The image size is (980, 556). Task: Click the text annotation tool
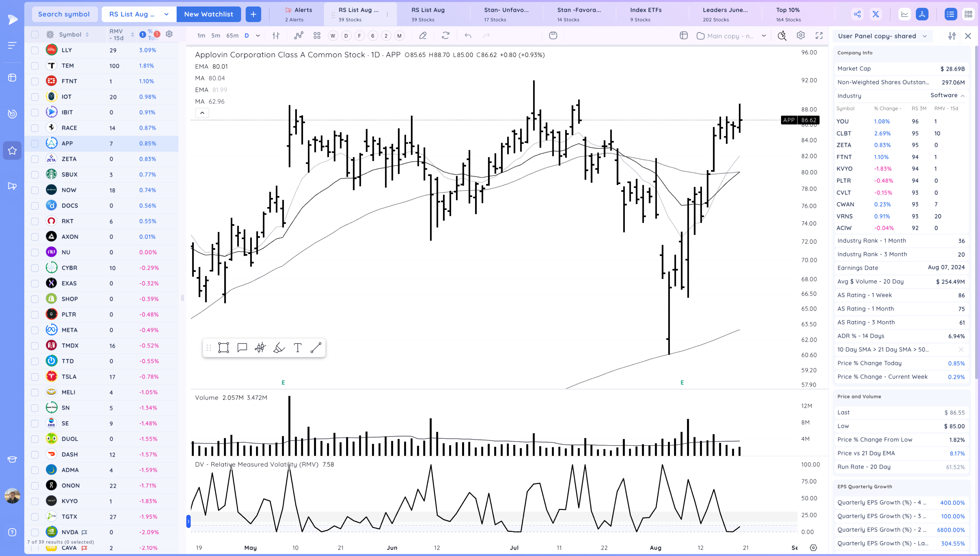(297, 348)
